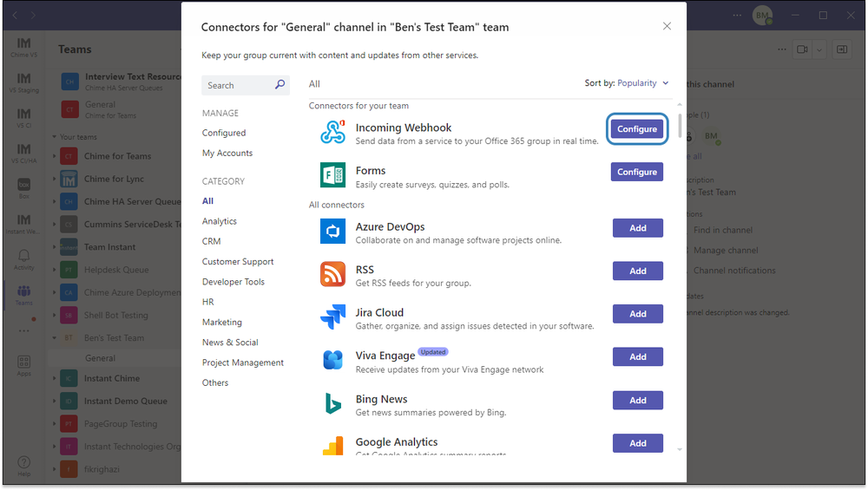Click the Jira Cloud connector icon
Viewport: 868px width, 490px height.
point(332,317)
